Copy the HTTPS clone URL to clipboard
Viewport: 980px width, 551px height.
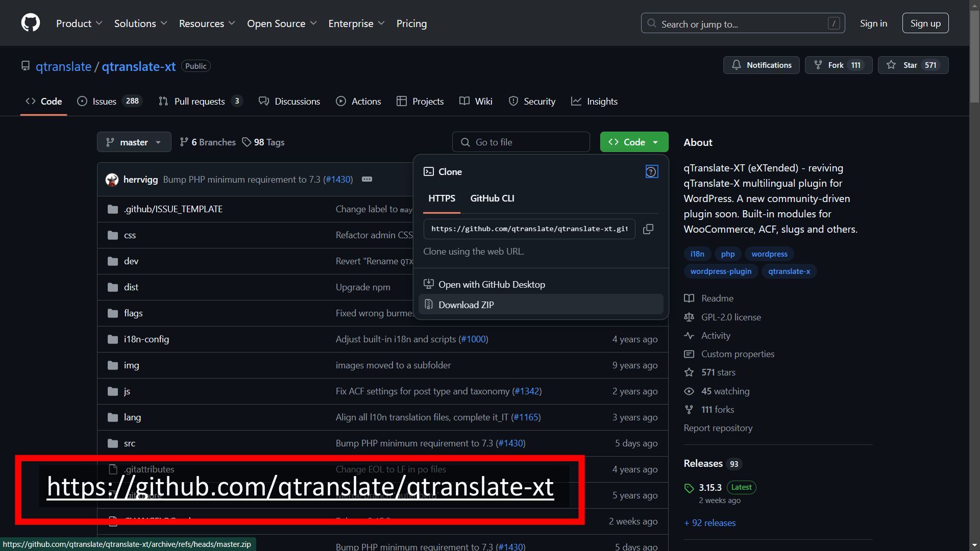648,229
